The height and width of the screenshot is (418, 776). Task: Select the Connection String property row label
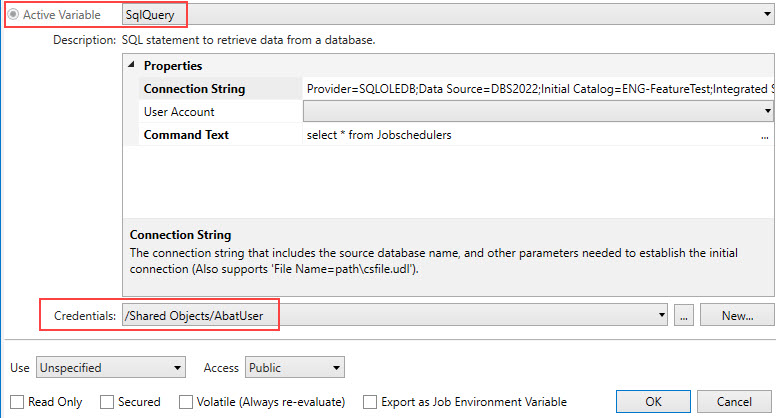(194, 89)
